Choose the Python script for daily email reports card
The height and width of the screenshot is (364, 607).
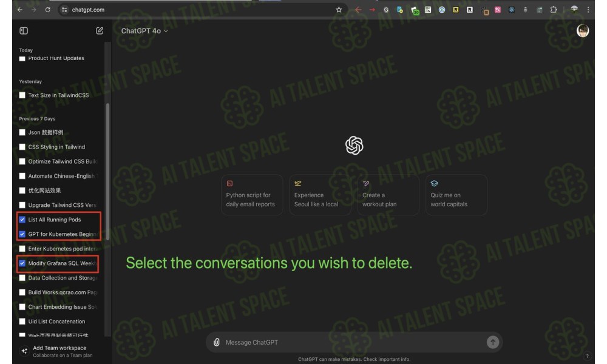pos(252,195)
